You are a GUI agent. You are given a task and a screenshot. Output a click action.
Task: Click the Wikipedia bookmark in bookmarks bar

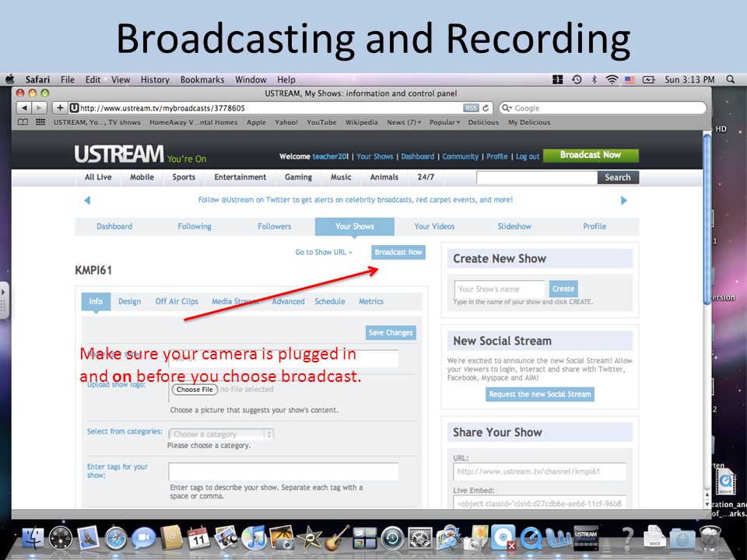pos(361,122)
